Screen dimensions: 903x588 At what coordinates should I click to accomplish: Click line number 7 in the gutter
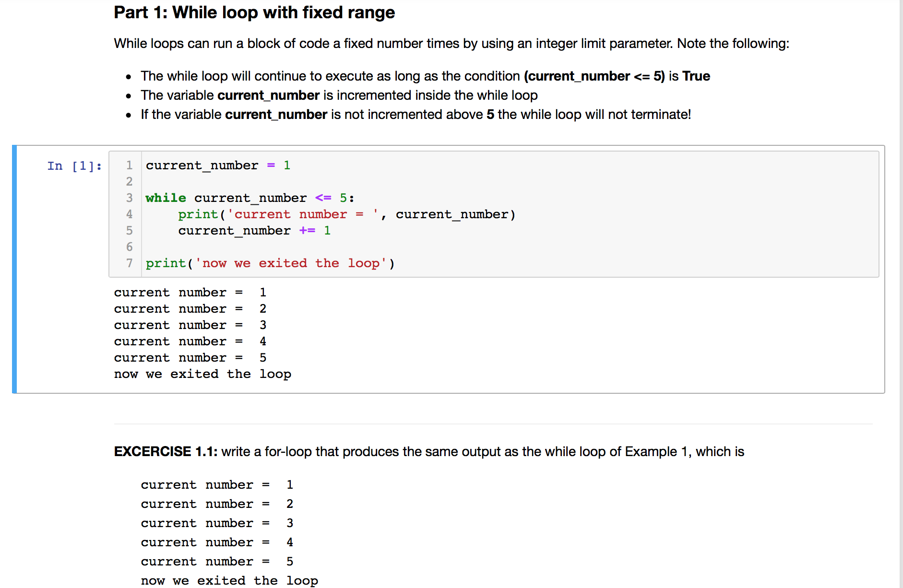click(129, 263)
